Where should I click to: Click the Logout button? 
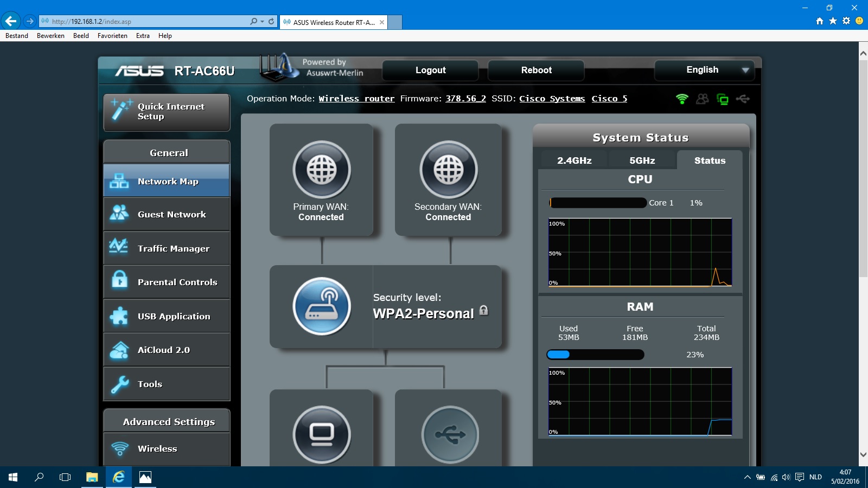coord(430,70)
